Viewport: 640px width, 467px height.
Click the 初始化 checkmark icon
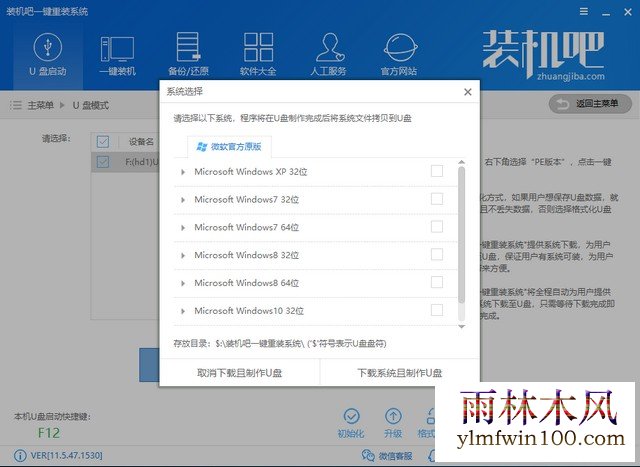[x=351, y=416]
